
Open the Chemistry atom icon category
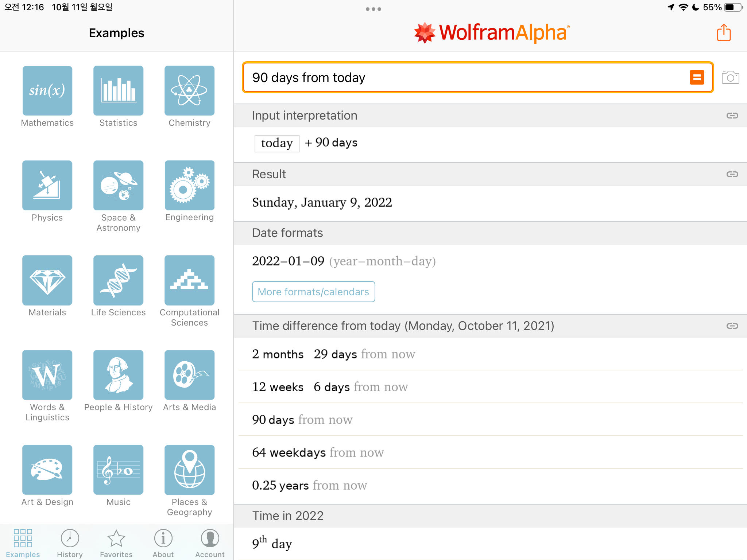click(x=189, y=91)
